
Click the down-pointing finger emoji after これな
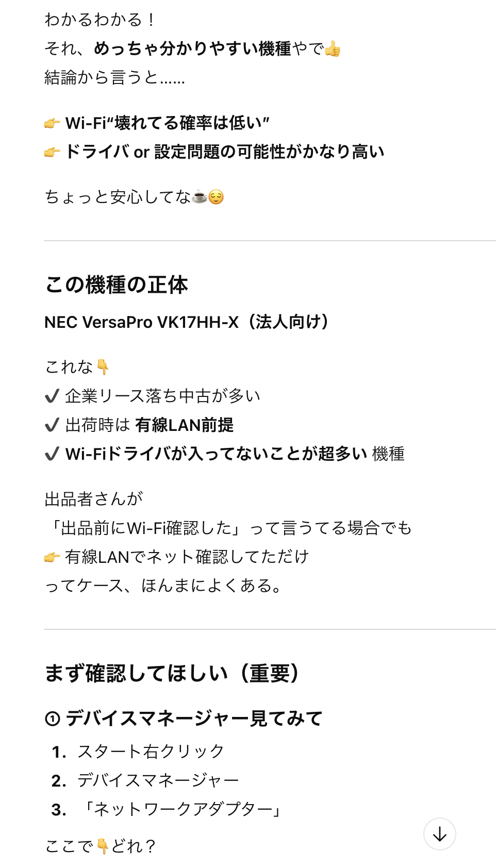pyautogui.click(x=103, y=367)
